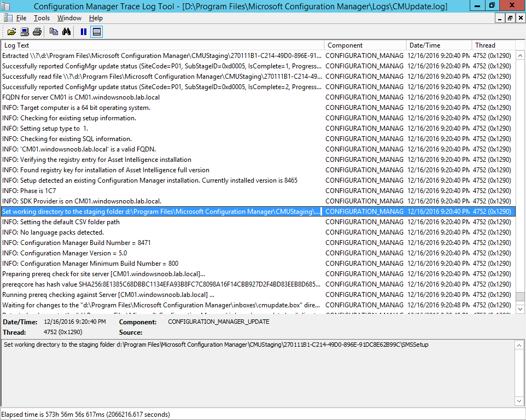Select the 'IsComplete=1' update status row

tap(258, 66)
